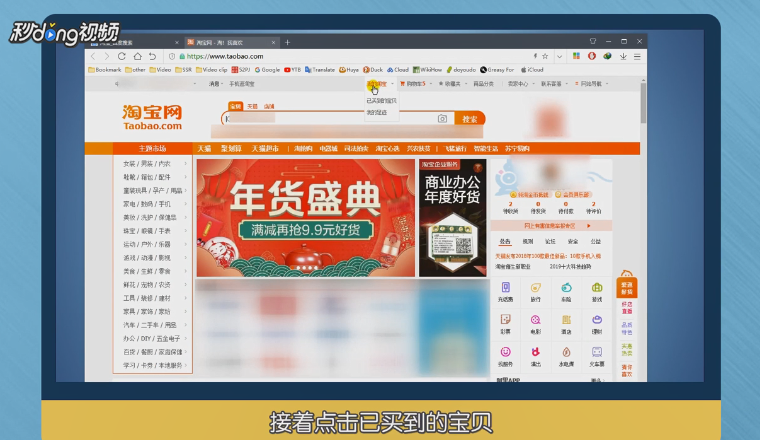760x440 pixels.
Task: Open the colorful grid extension icon
Action: [x=576, y=56]
